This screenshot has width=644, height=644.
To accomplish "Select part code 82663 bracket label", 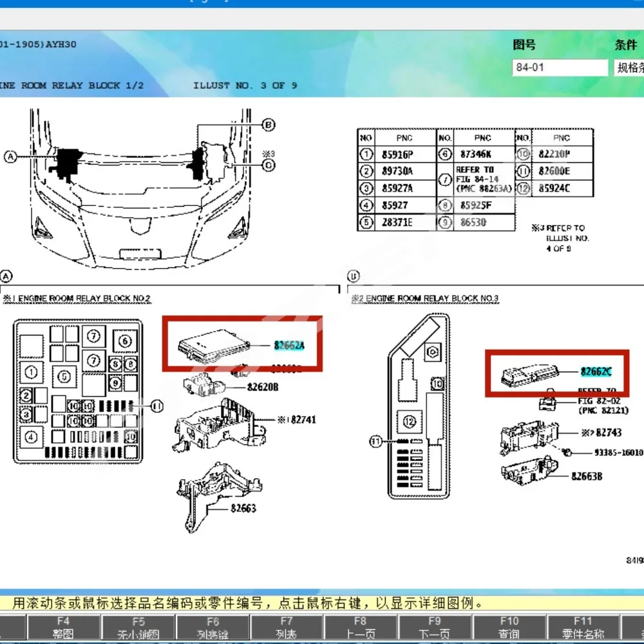I will click(243, 509).
